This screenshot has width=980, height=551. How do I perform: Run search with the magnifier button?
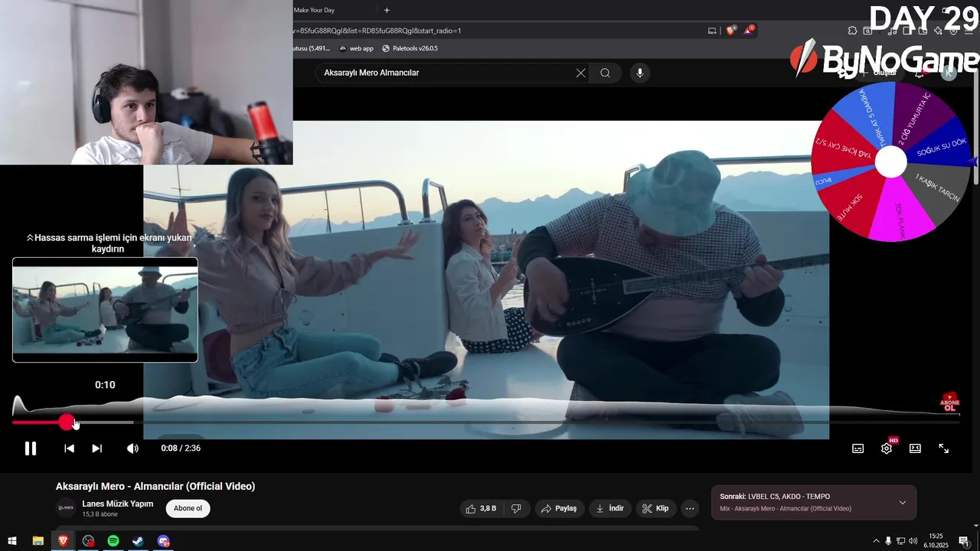606,73
